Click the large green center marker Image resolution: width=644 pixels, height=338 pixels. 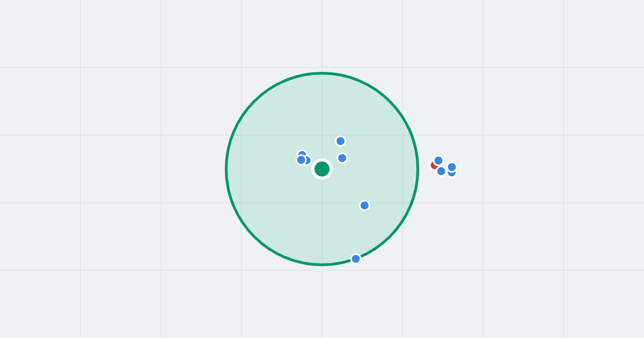click(x=322, y=169)
